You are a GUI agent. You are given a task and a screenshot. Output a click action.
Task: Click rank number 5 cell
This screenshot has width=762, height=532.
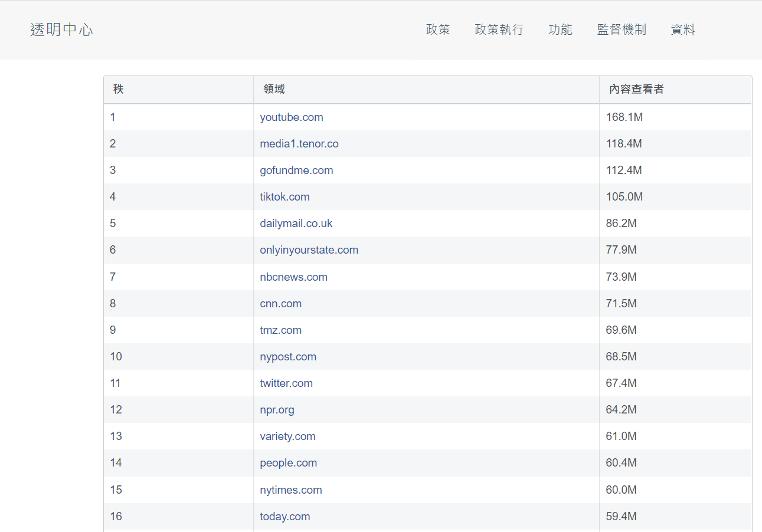(178, 224)
